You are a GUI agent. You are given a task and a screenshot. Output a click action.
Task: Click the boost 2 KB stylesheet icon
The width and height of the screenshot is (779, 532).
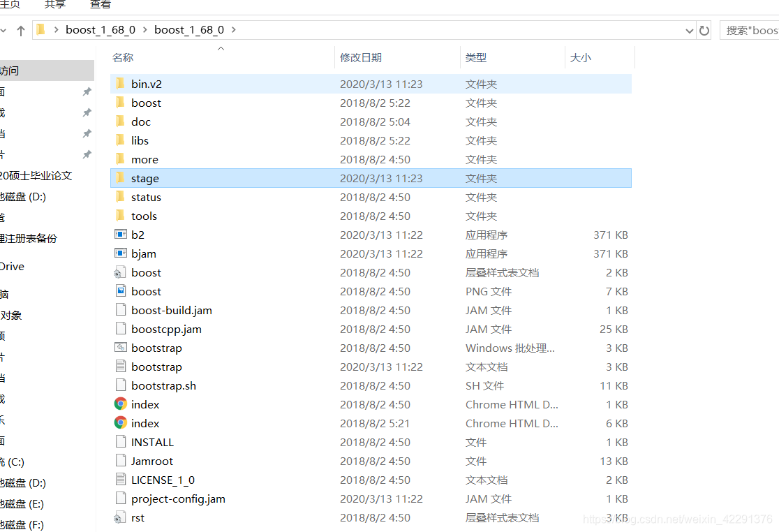120,272
